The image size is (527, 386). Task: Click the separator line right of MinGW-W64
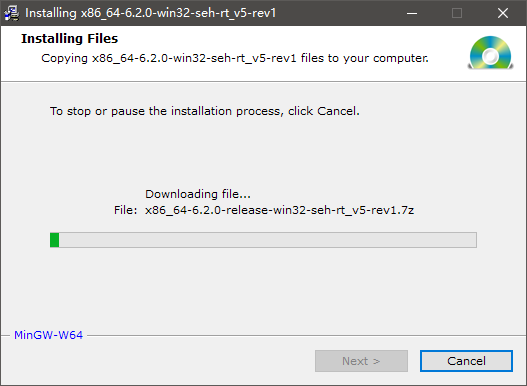click(306, 335)
